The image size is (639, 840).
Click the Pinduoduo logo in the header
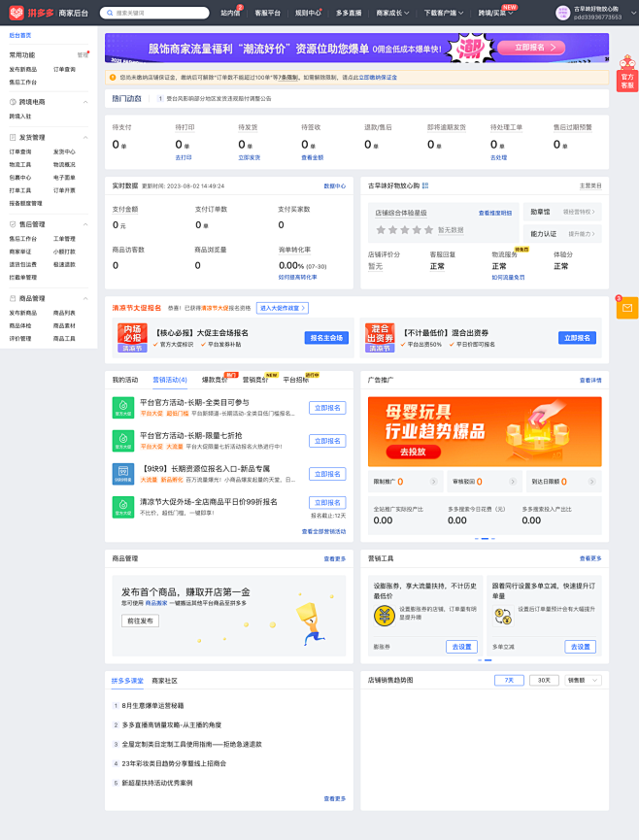click(17, 13)
